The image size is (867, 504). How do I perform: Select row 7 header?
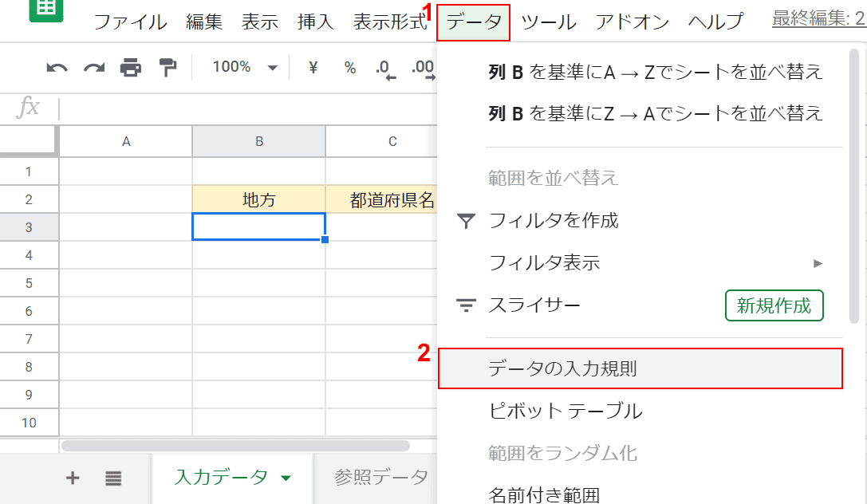coord(29,339)
